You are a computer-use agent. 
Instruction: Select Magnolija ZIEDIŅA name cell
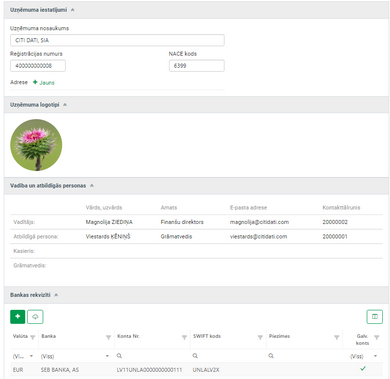[x=109, y=222]
